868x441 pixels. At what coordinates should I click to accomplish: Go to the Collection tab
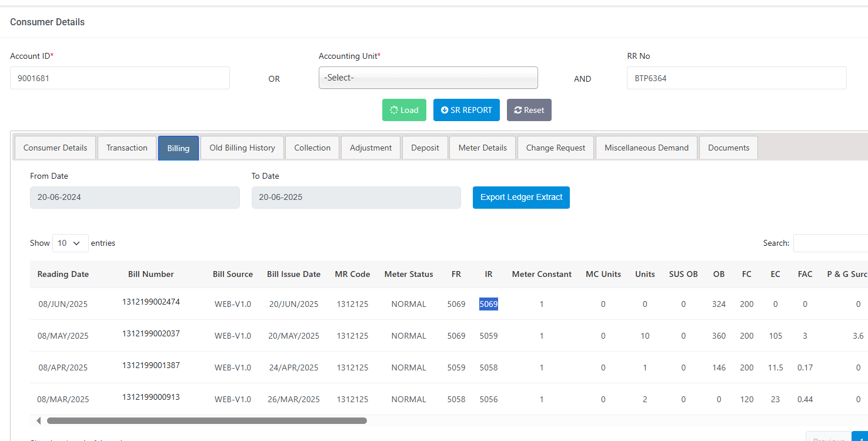tap(312, 148)
